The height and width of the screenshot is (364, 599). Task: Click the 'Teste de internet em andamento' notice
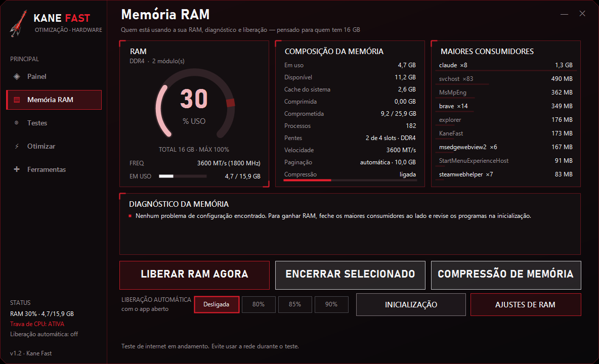point(210,346)
